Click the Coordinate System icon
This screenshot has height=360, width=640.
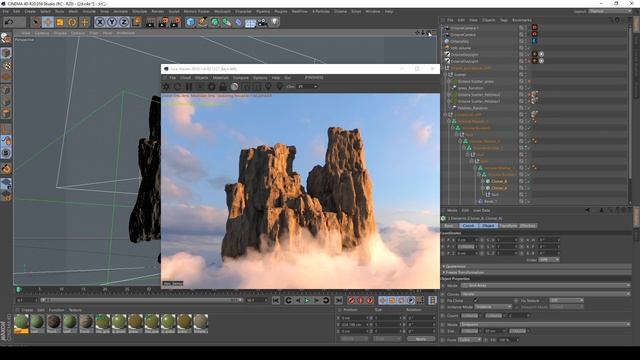(x=136, y=22)
